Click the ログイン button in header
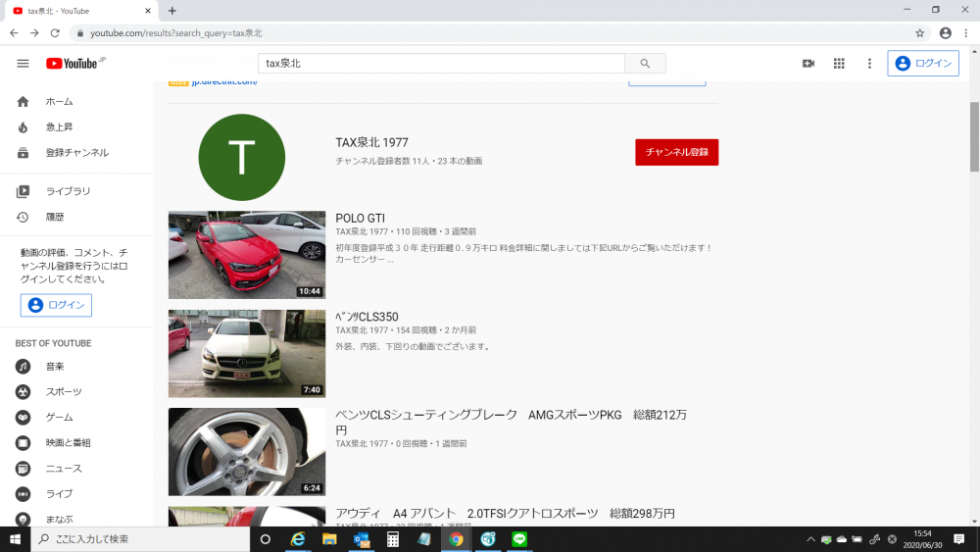 coord(923,63)
